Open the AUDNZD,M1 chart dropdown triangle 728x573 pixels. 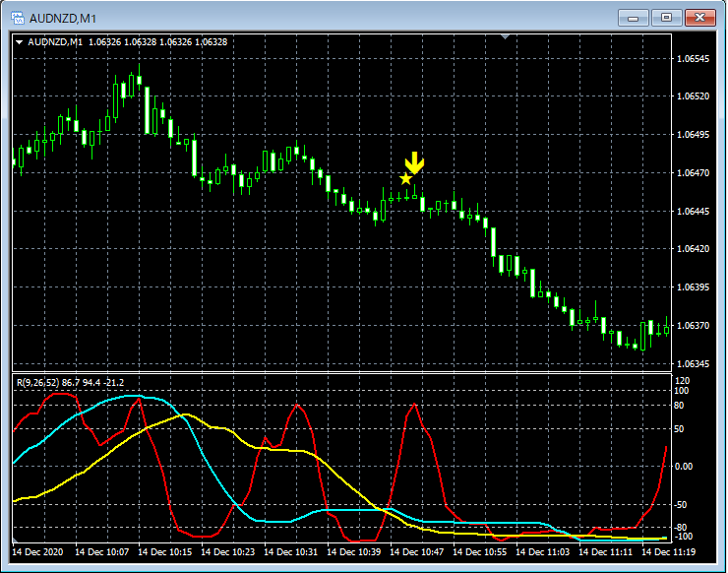[x=19, y=42]
